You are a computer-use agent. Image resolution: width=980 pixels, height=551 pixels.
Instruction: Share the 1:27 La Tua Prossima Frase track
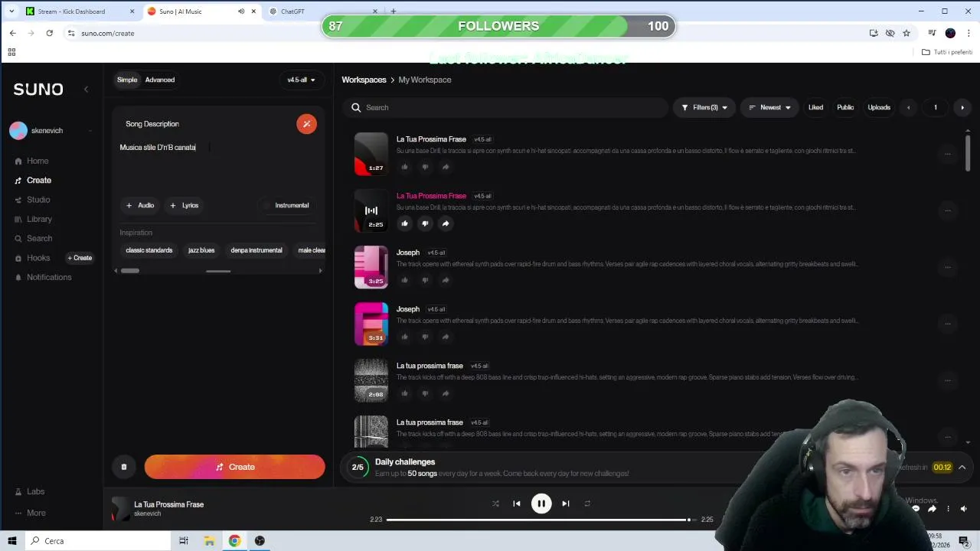point(446,167)
